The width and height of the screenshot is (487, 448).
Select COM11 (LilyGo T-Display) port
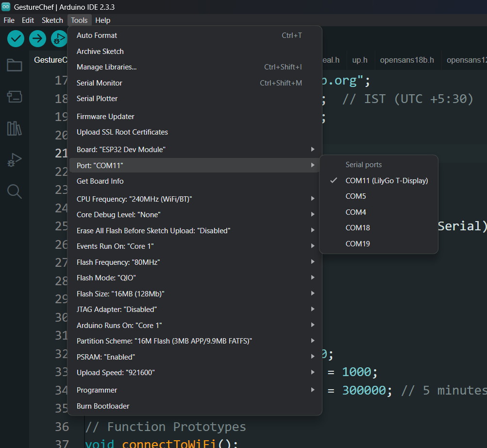386,181
